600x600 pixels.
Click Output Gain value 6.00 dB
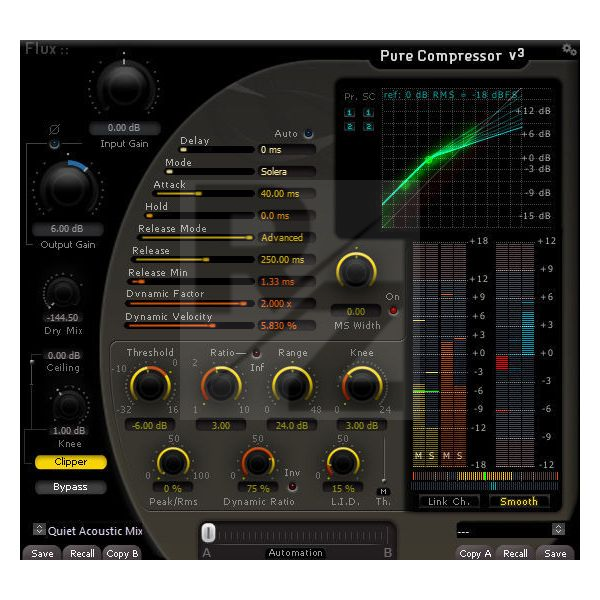point(67,229)
